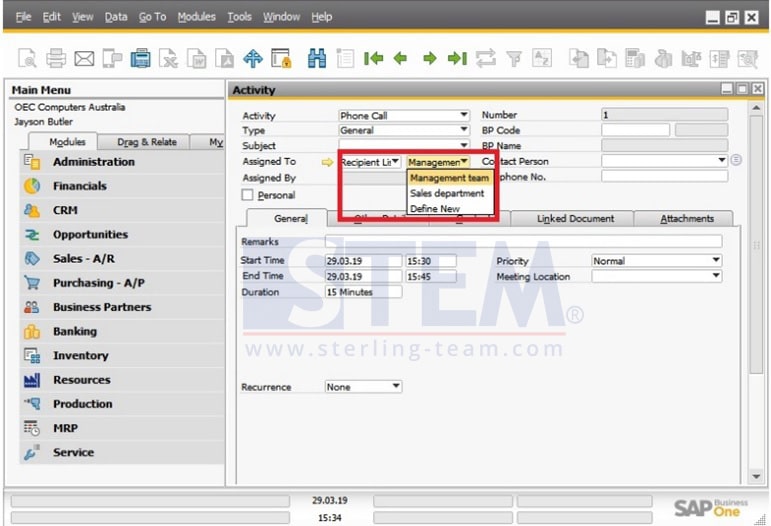The image size is (771, 526).
Task: Click the Payment Means moneybag icon
Action: point(663,58)
